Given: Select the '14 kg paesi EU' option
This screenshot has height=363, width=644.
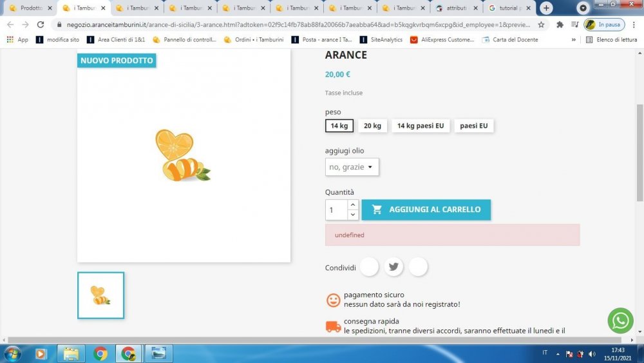Looking at the screenshot, I should click(x=421, y=126).
